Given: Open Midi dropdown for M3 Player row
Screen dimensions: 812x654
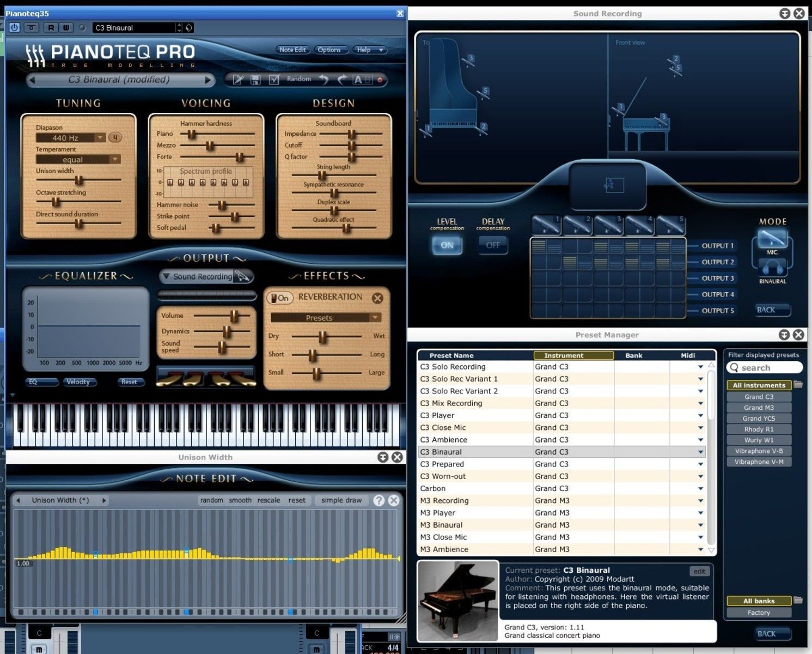Looking at the screenshot, I should click(700, 513).
